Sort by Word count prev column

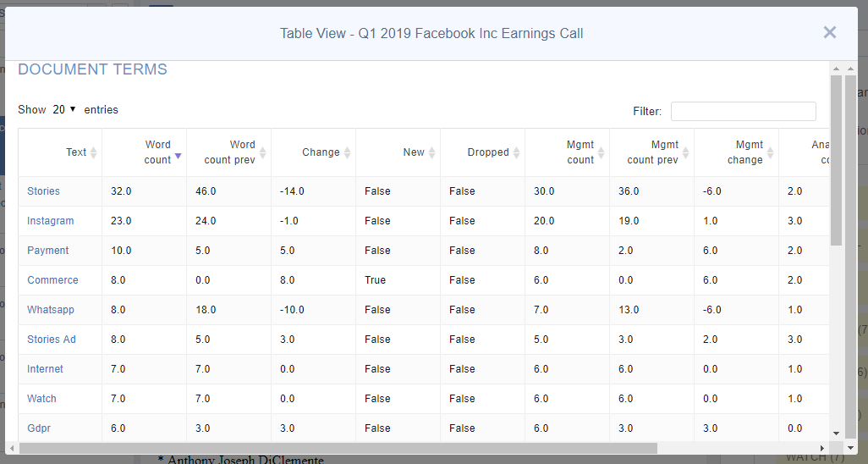(229, 152)
